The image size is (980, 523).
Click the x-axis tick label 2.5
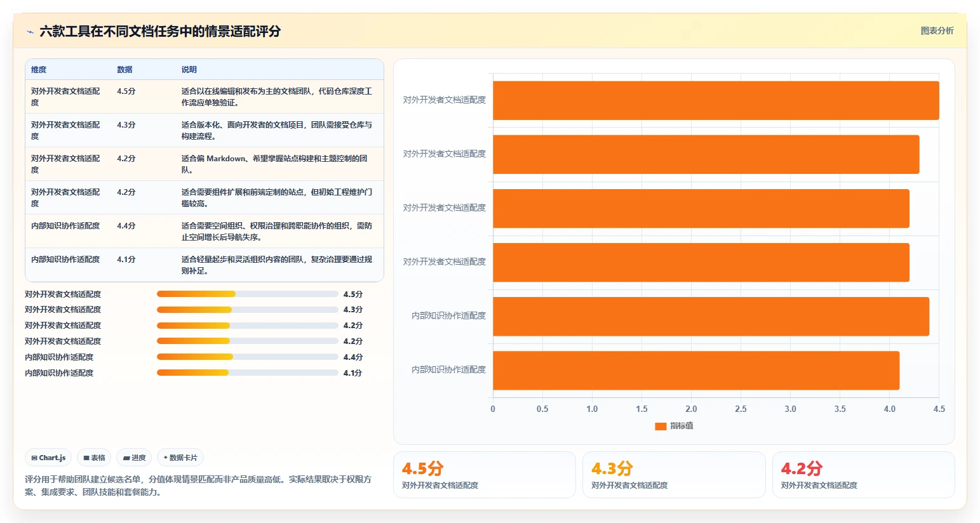pyautogui.click(x=741, y=409)
